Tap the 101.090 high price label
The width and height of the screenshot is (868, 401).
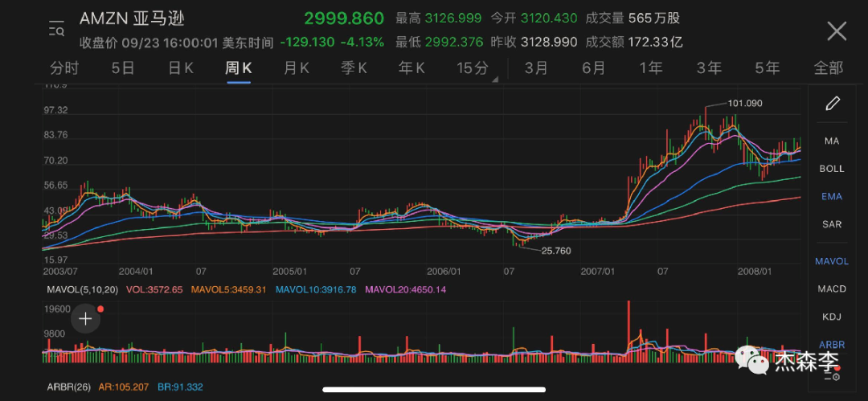coord(744,103)
